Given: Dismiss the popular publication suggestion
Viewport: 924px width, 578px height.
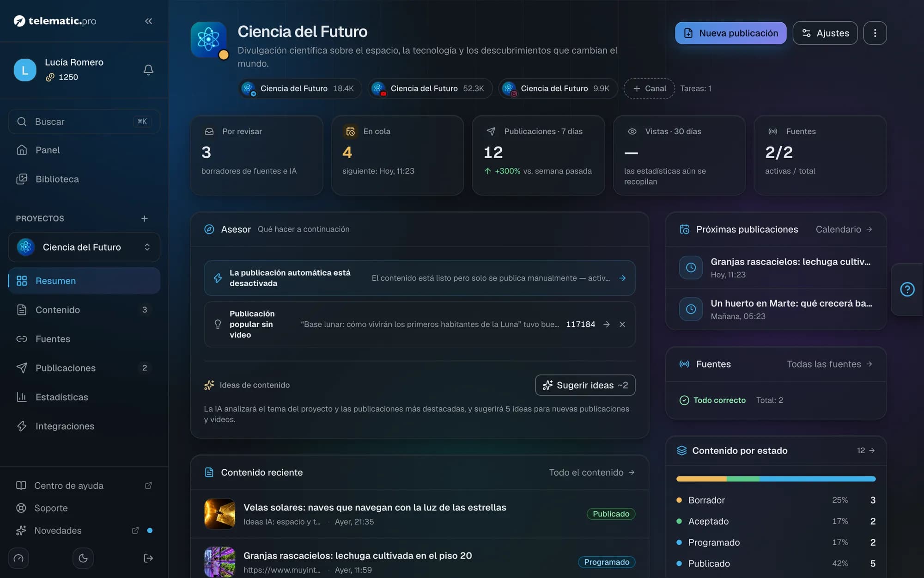Looking at the screenshot, I should (622, 325).
